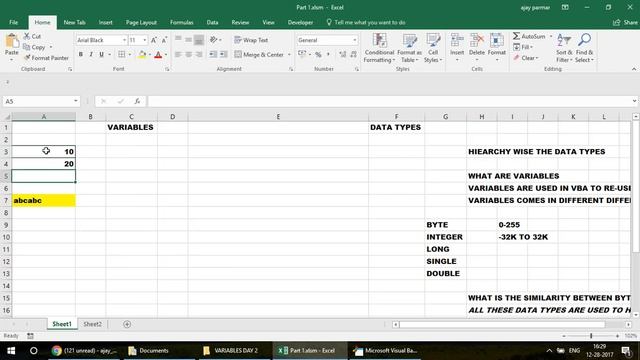Screen dimensions: 640x360
Task: Apply the yellow fill color bucket
Action: pyautogui.click(x=142, y=54)
